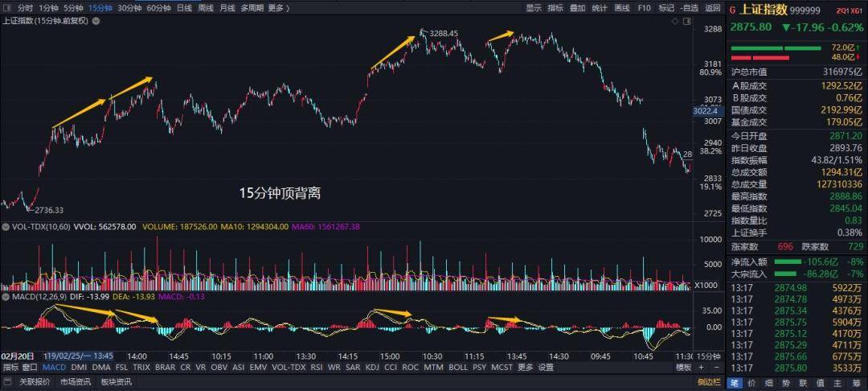Select the 15分钟 period tab

[x=100, y=8]
